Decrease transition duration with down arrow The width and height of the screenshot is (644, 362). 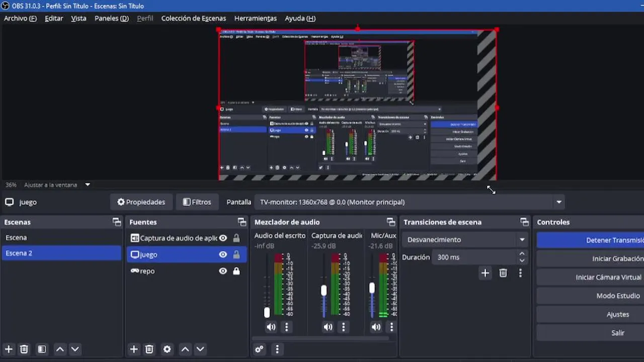point(522,260)
